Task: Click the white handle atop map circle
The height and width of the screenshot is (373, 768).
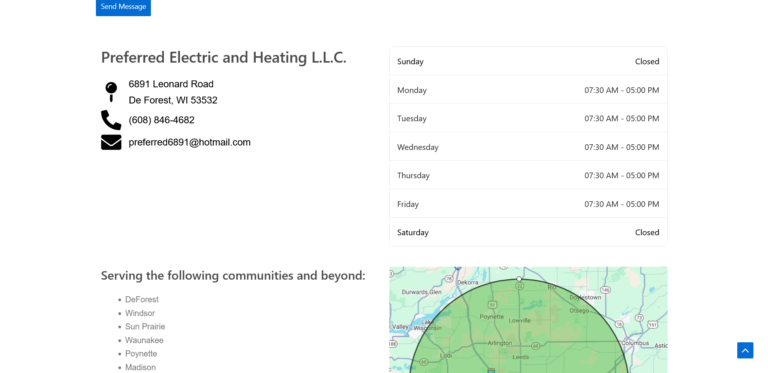Action: (x=519, y=279)
